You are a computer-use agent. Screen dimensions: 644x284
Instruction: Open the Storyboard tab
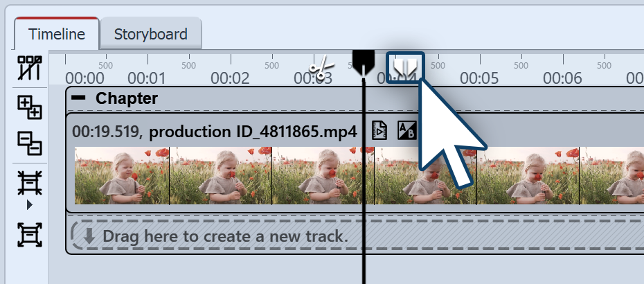[150, 34]
